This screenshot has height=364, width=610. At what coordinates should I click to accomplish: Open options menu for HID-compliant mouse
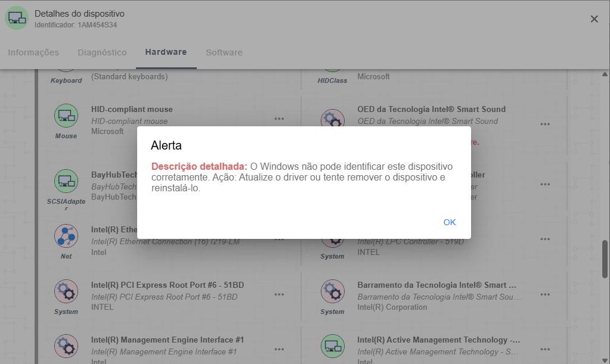279,119
